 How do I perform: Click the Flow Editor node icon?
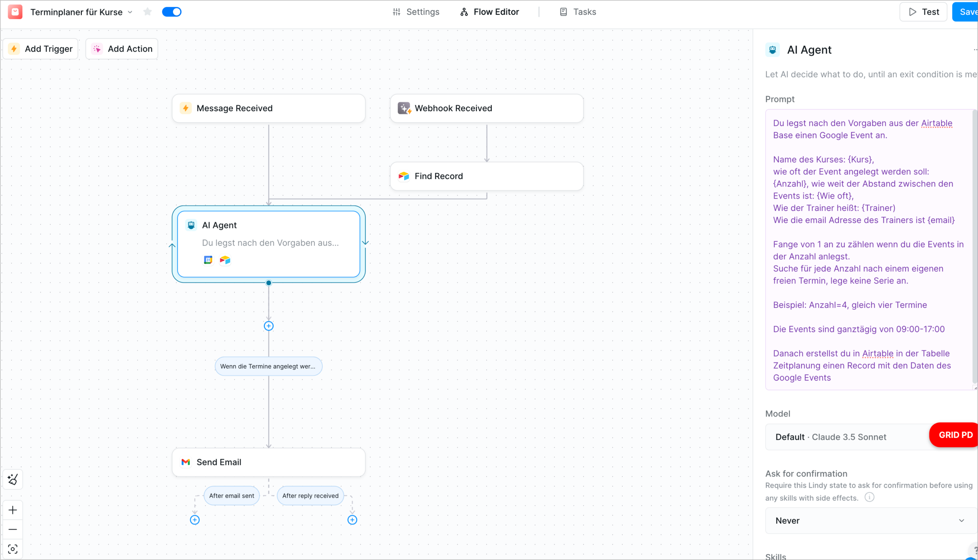point(464,12)
